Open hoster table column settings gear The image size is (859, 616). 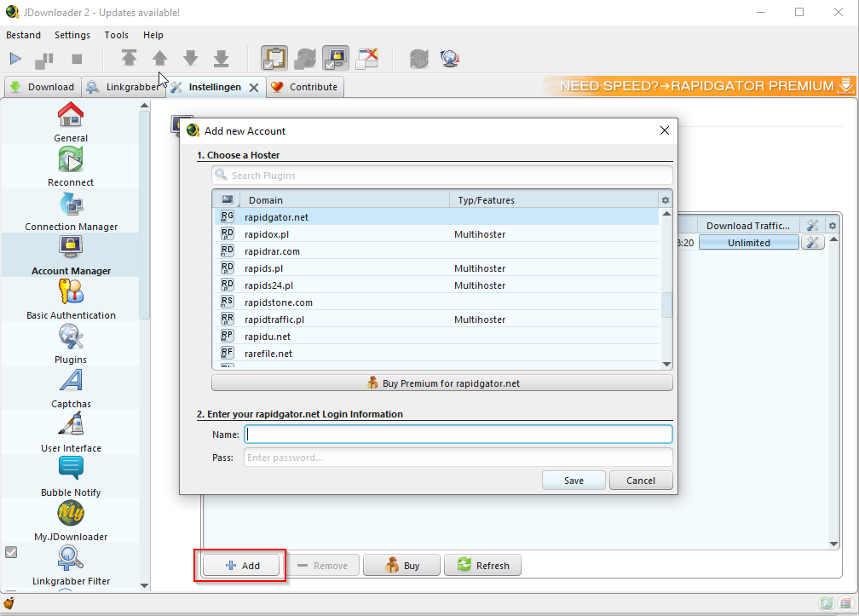(665, 200)
